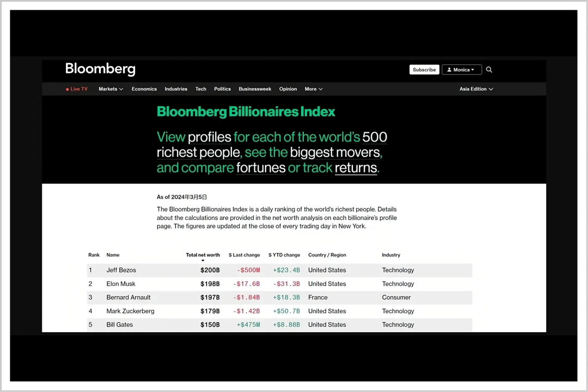
Task: Click the Bloomberg Billionaires Index heading
Action: point(246,112)
